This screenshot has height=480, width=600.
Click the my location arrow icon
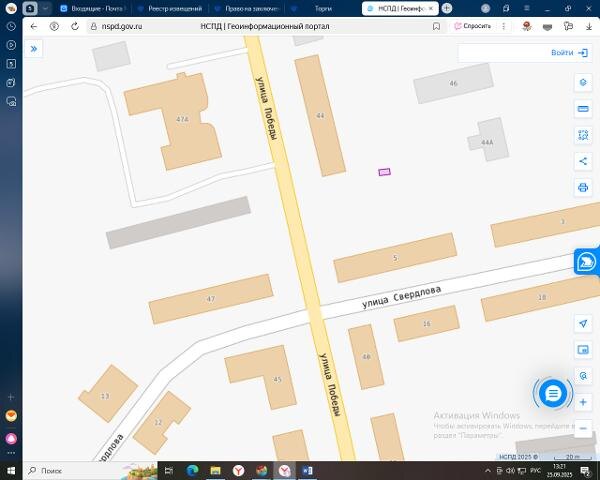583,323
